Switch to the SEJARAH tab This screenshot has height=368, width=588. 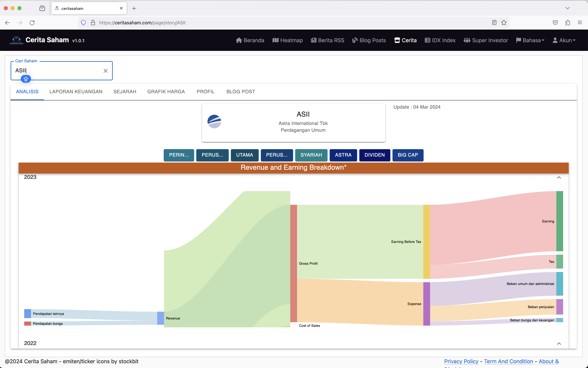[x=125, y=92]
